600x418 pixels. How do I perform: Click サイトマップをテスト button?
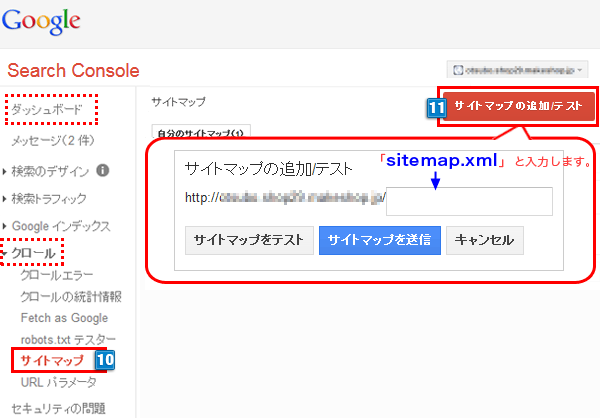pos(249,240)
